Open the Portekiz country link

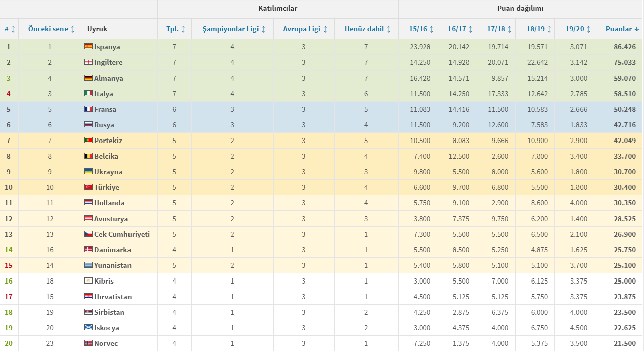pyautogui.click(x=108, y=141)
